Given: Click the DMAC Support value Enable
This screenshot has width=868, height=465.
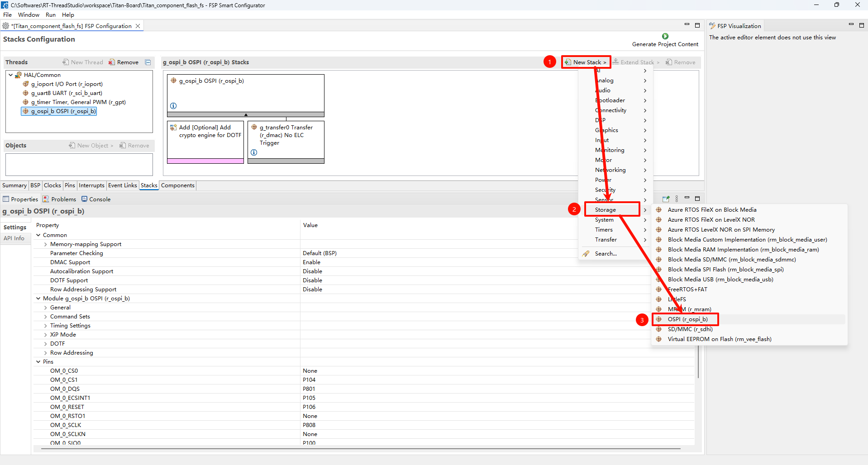Looking at the screenshot, I should [x=311, y=262].
